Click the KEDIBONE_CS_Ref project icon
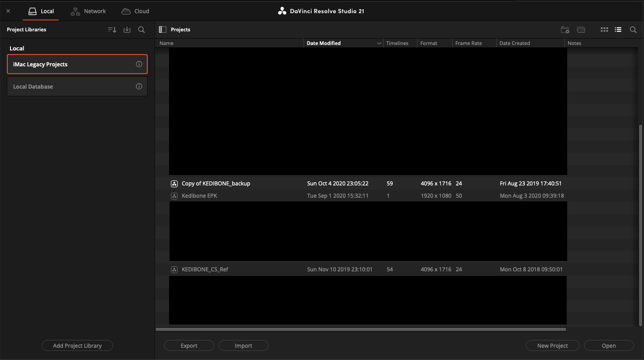Screen dimensions: 644x360 (x=174, y=270)
